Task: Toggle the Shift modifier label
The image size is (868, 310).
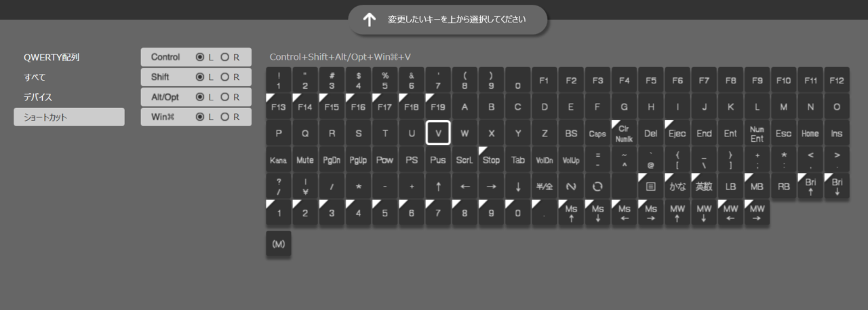Action: pos(160,77)
